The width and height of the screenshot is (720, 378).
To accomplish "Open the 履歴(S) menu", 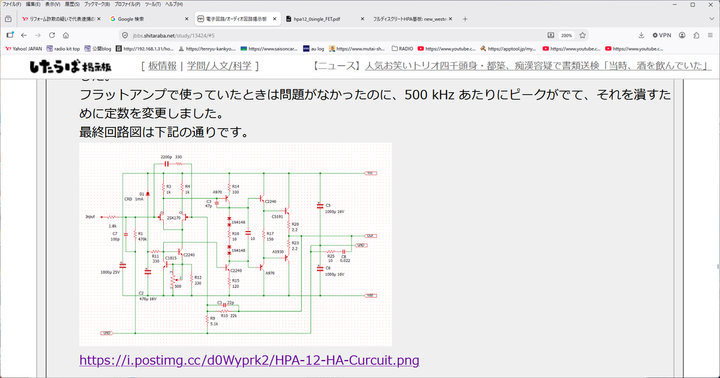I will (x=72, y=4).
